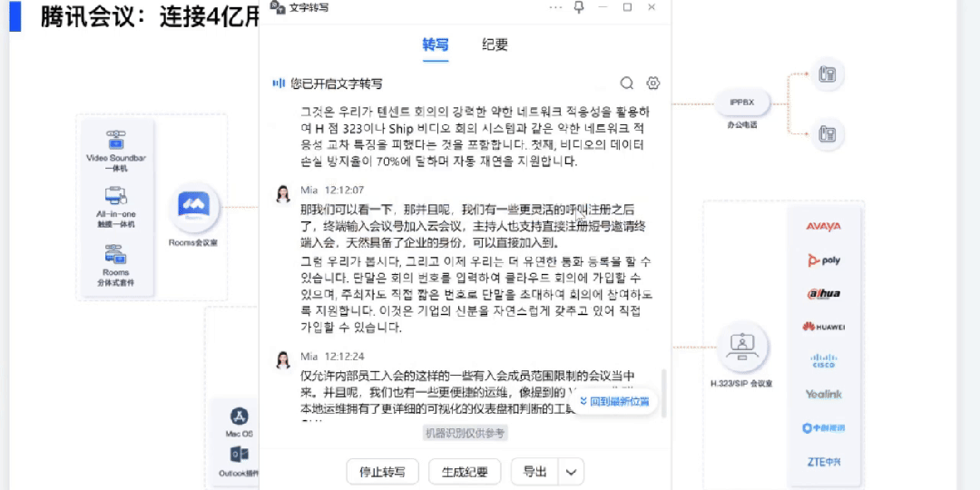This screenshot has width=980, height=490.
Task: Click the 办公电话 label under IPPBX
Action: tap(741, 125)
